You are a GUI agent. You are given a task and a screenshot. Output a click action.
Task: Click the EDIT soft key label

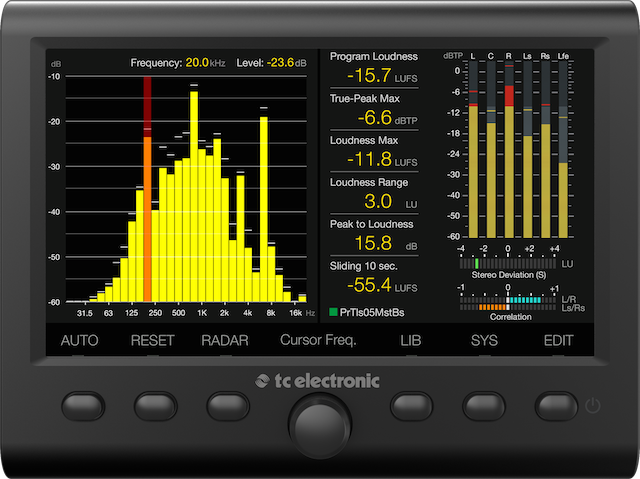tap(559, 341)
